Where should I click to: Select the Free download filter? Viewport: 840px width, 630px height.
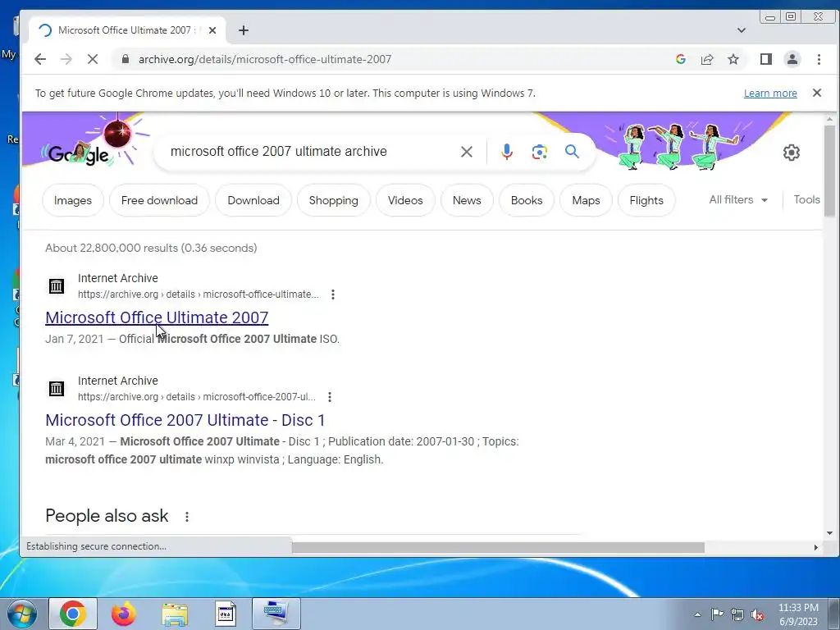coord(159,200)
